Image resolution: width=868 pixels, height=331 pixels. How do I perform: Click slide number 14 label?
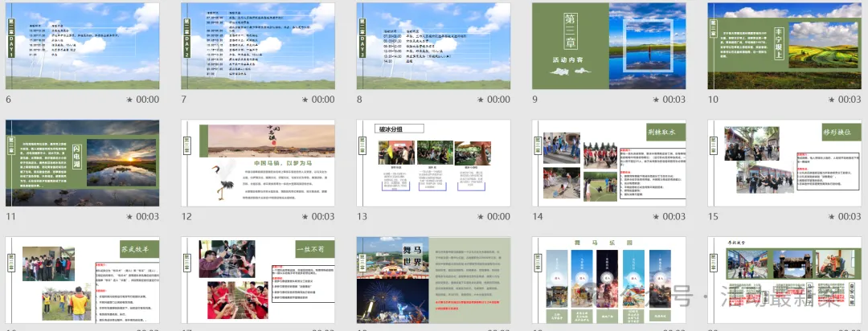coord(538,216)
